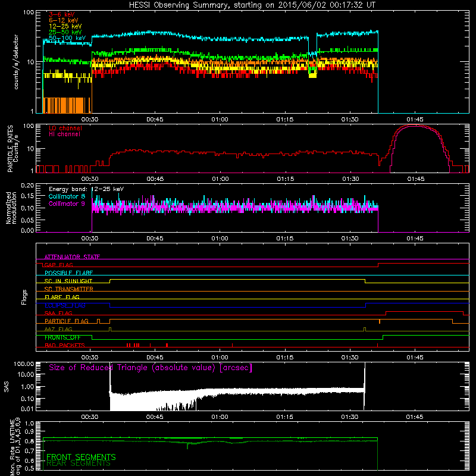The width and height of the screenshot is (476, 476).
Task: Click the 'Mon. Rate LIVETIME' axis title
Action: [x=12, y=448]
